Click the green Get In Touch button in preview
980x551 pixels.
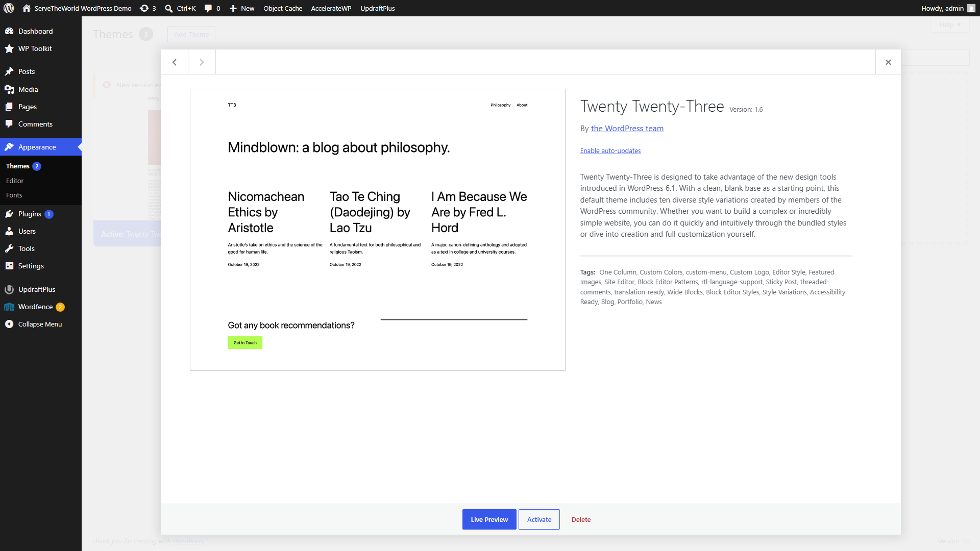tap(245, 342)
